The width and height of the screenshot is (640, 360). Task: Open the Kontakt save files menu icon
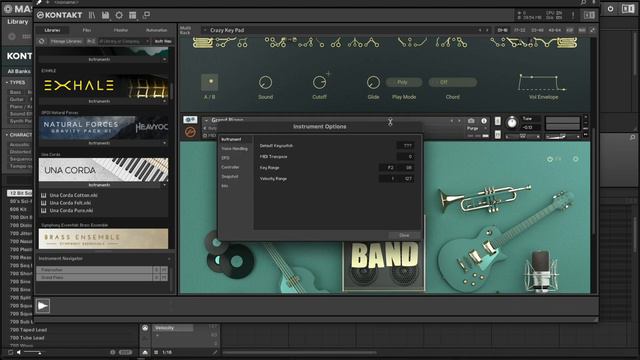[105, 15]
